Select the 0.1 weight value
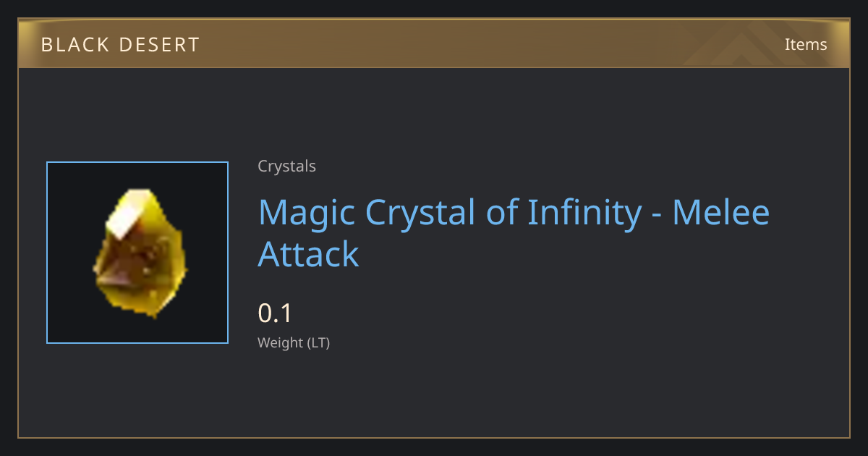The height and width of the screenshot is (456, 868). click(x=275, y=313)
